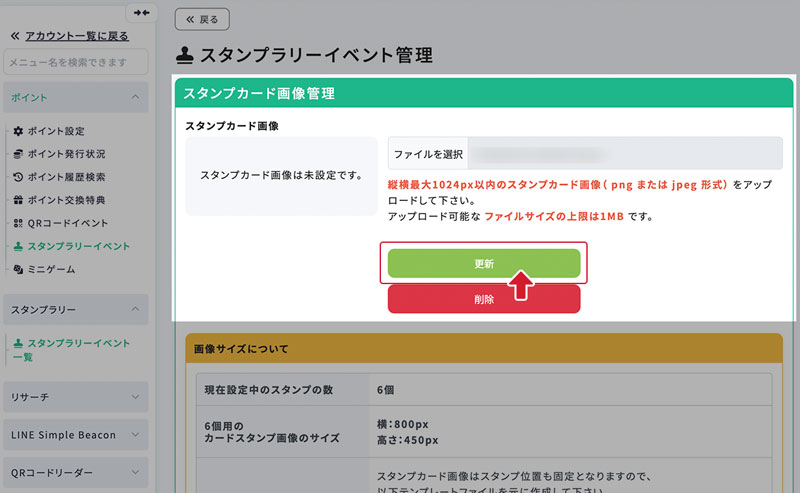Collapse the スタンプラリー menu section
Screen dimensions: 800x493
[135, 310]
